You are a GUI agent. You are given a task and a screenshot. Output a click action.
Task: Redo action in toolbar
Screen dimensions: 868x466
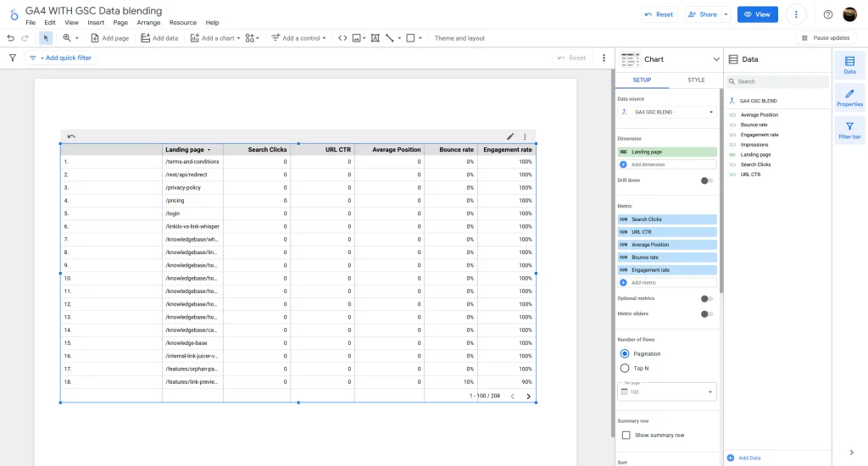[25, 38]
